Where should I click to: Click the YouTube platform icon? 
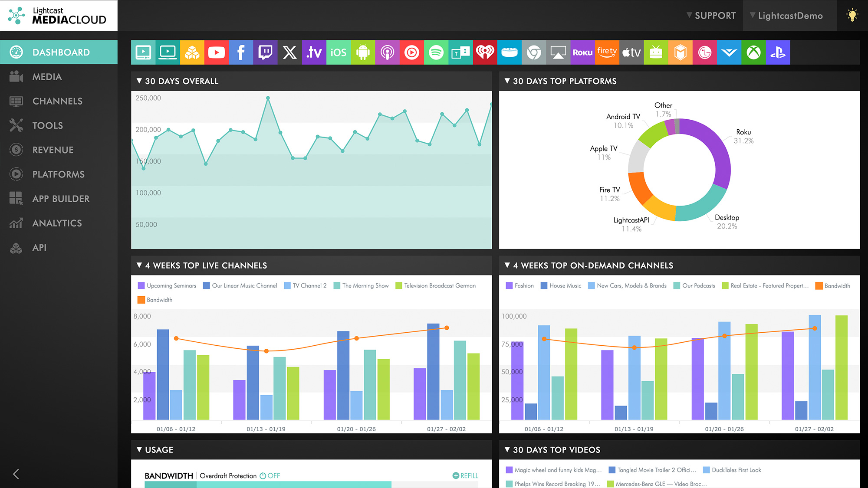click(216, 52)
